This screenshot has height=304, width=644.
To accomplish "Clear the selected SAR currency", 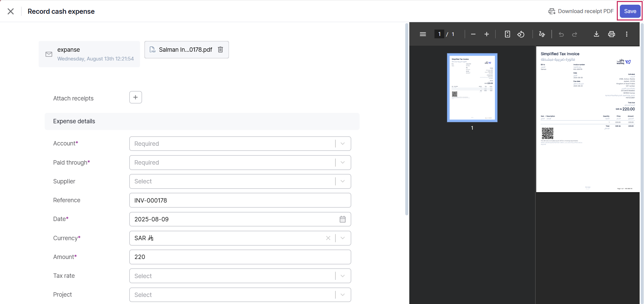I will coord(328,238).
